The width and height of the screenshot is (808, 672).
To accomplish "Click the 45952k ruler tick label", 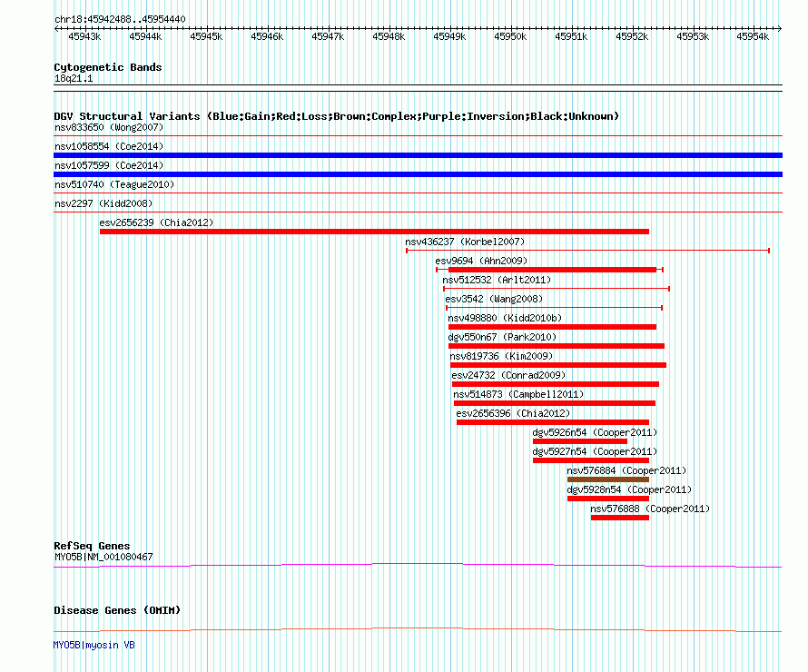I will tap(632, 36).
